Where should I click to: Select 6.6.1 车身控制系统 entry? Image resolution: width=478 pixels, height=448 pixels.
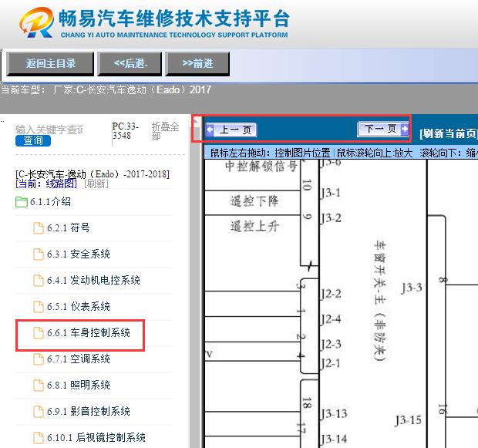click(89, 332)
